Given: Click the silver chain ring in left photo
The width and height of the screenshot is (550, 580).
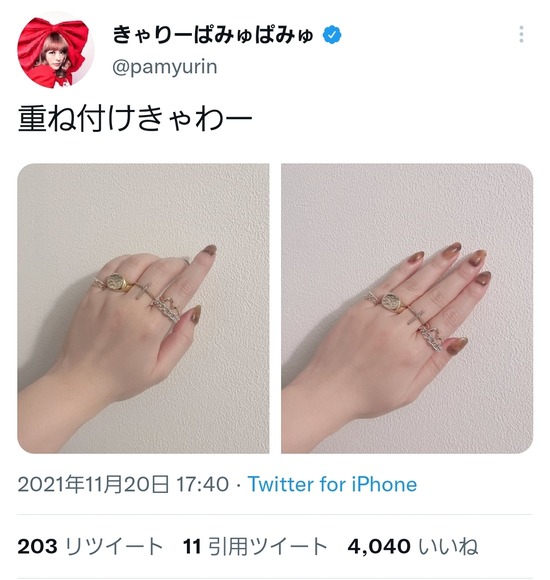Looking at the screenshot, I should click(x=166, y=309).
